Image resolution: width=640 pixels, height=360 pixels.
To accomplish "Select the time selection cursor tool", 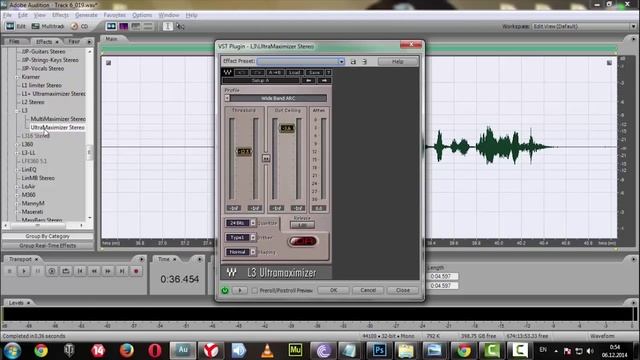I will coord(167,26).
